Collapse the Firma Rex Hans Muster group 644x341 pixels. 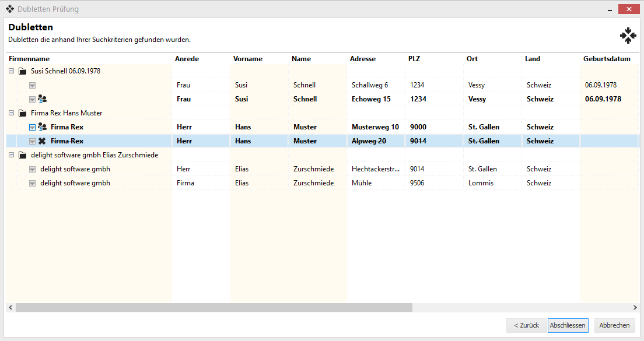[x=12, y=113]
